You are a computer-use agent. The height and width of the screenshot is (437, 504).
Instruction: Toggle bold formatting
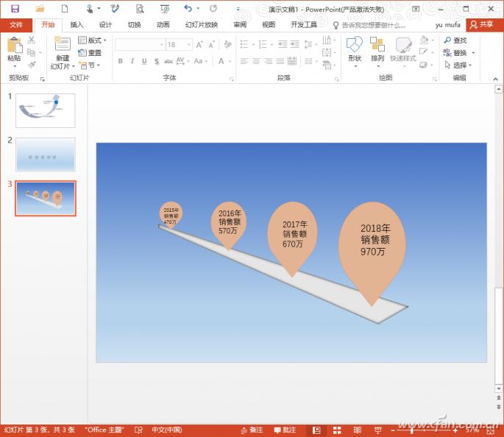click(x=120, y=61)
